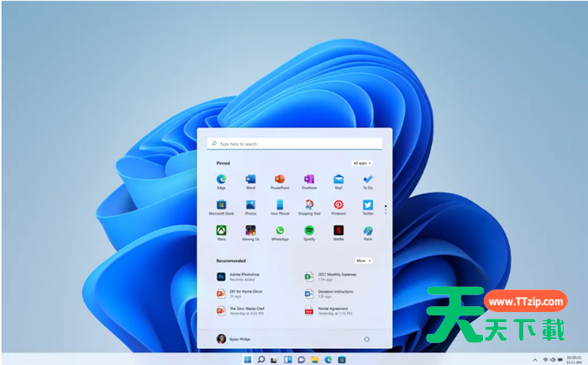Open Microsoft Store on the taskbar
Screen dimensions: 588x365
pyautogui.click(x=342, y=360)
